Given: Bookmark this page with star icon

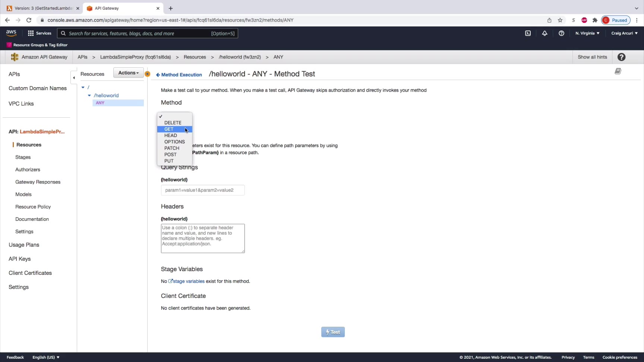Looking at the screenshot, I should point(560,20).
